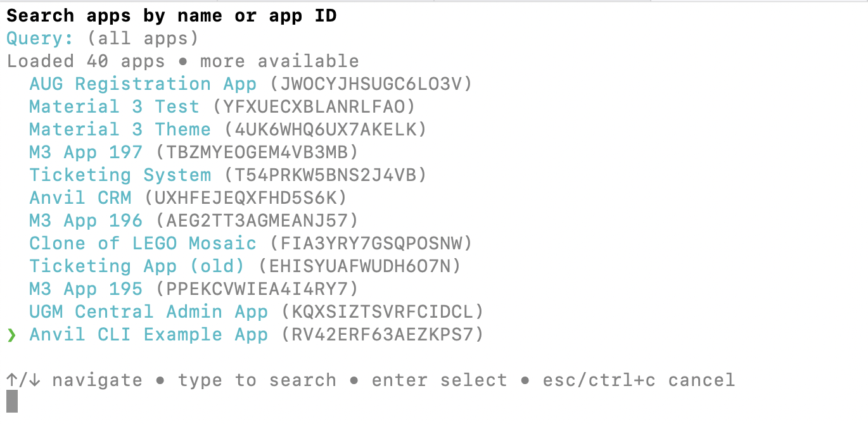Viewport: 868px width, 424px height.
Task: Click the selection arrow beside Anvil CLI Example App
Action: click(11, 334)
